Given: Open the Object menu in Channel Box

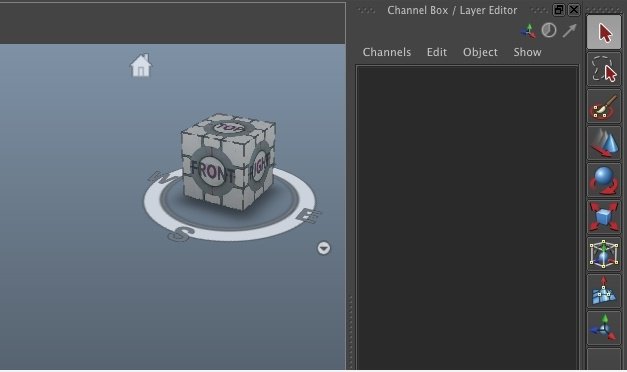Looking at the screenshot, I should click(x=480, y=52).
